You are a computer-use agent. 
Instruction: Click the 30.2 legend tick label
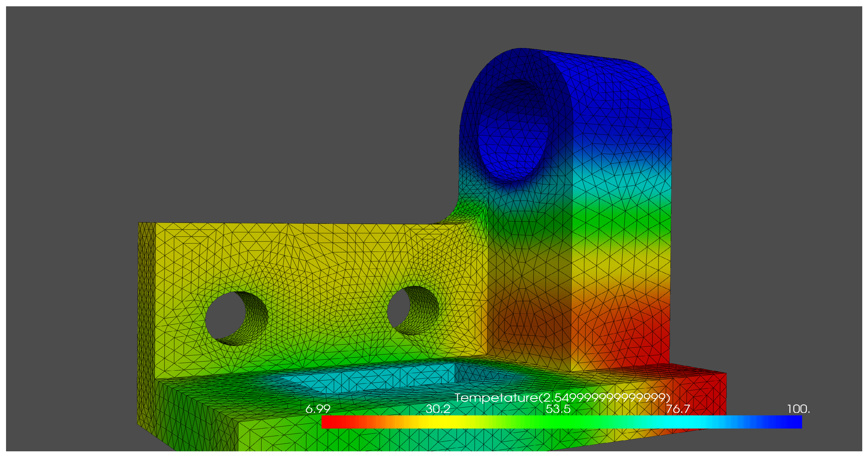click(438, 409)
